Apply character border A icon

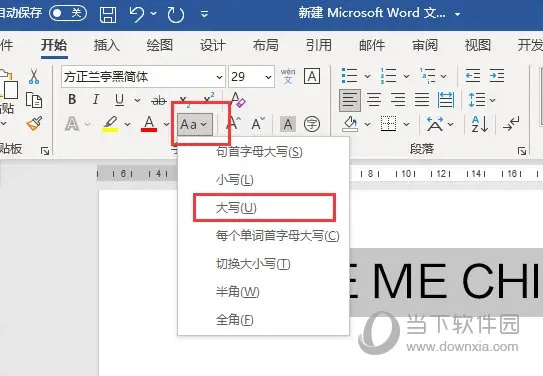(x=312, y=76)
